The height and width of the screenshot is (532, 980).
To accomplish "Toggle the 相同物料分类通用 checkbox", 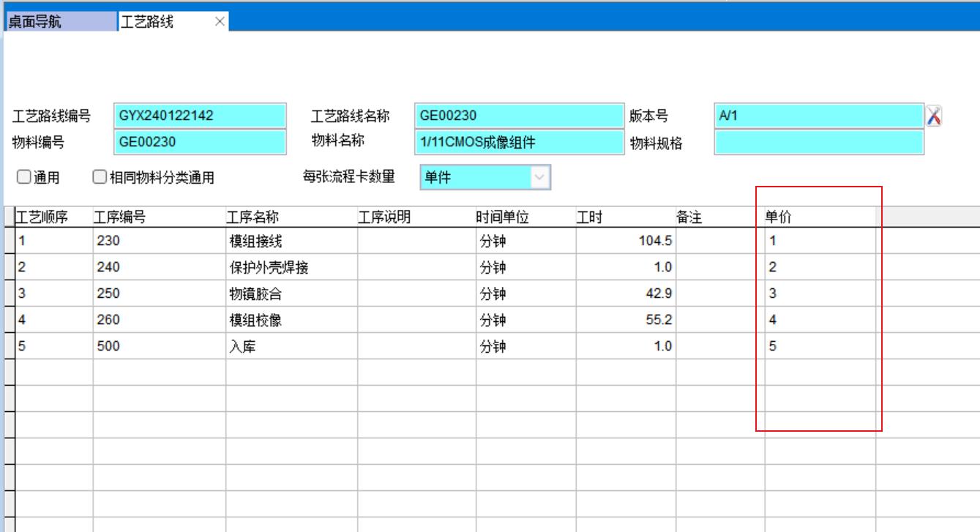I will click(x=100, y=177).
